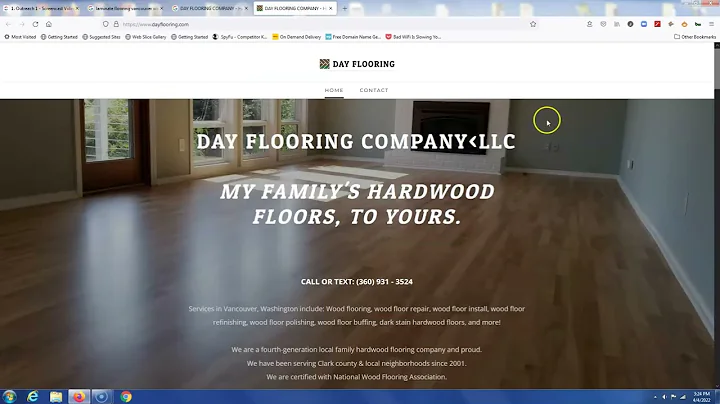Close the laminate flooring vancouver tab
Screen dimensions: 720x404
[x=161, y=8]
